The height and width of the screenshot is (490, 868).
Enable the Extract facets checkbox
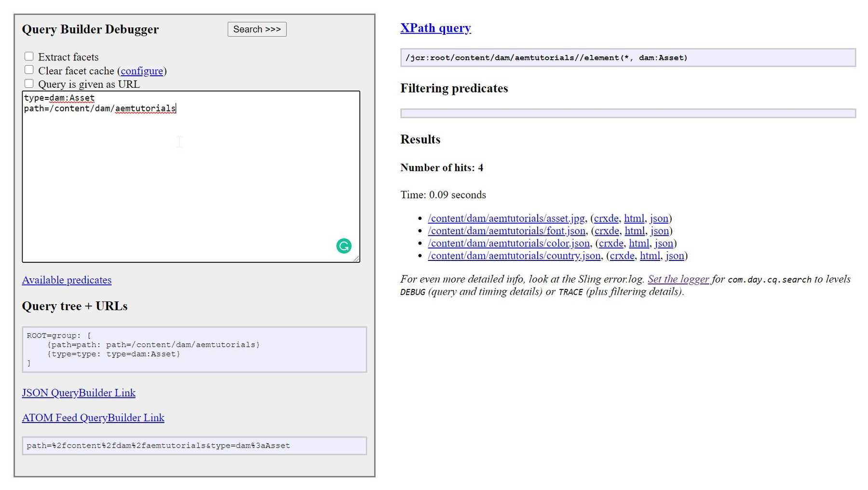click(29, 56)
